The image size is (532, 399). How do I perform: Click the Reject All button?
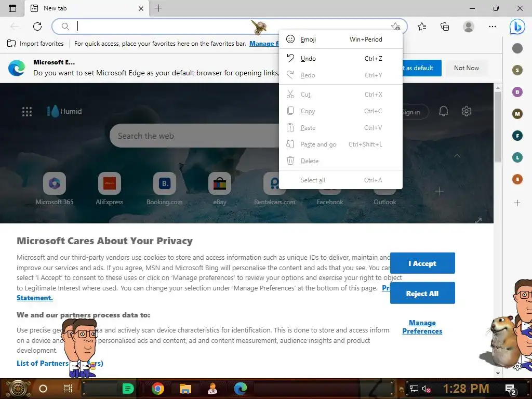point(422,293)
